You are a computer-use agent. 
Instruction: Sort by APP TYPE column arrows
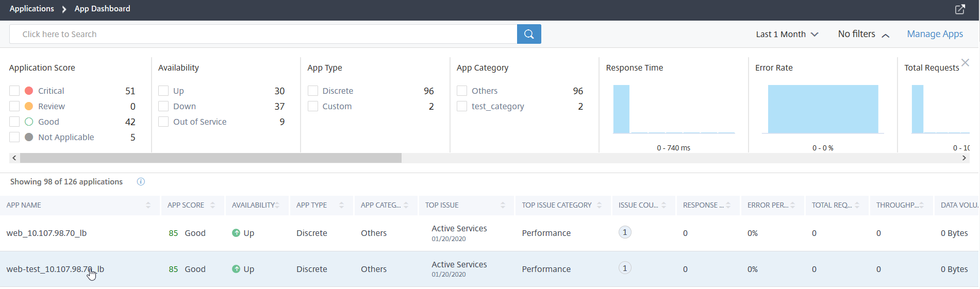(x=342, y=205)
